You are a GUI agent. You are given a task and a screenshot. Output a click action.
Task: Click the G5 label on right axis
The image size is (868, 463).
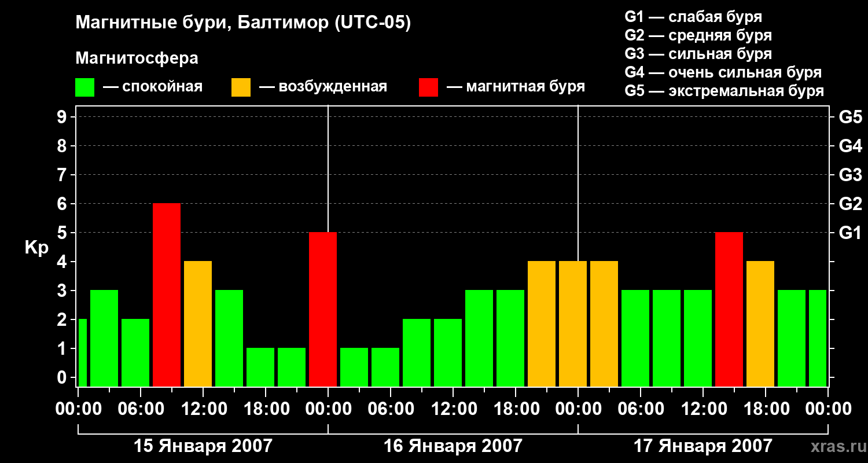851,117
